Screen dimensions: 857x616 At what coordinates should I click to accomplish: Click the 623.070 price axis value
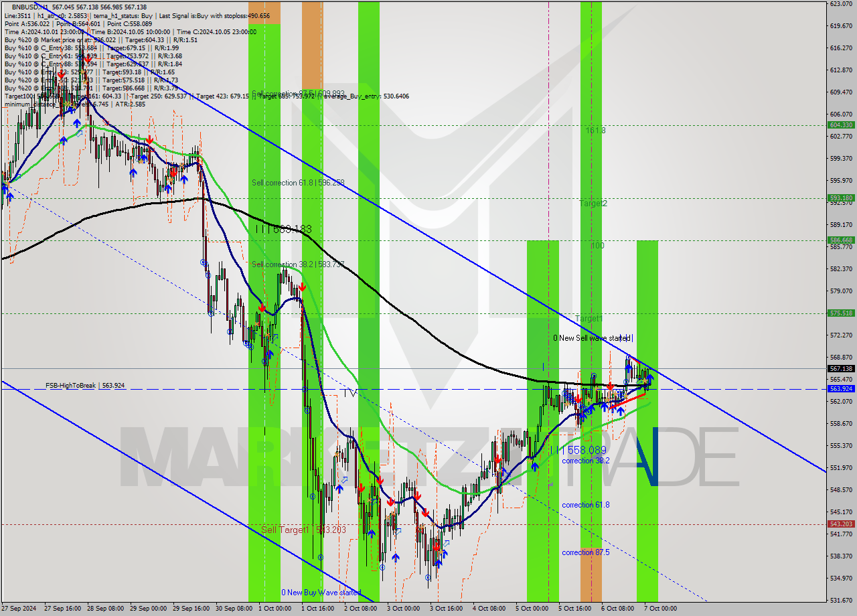[841, 3]
